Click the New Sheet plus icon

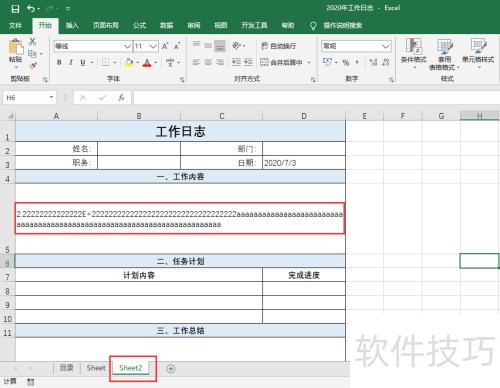[x=171, y=369]
